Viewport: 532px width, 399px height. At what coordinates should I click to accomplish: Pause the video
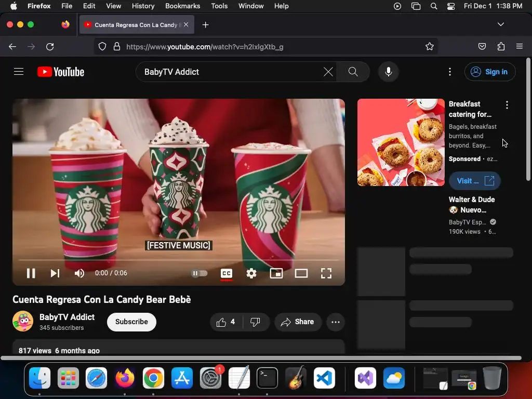(31, 273)
